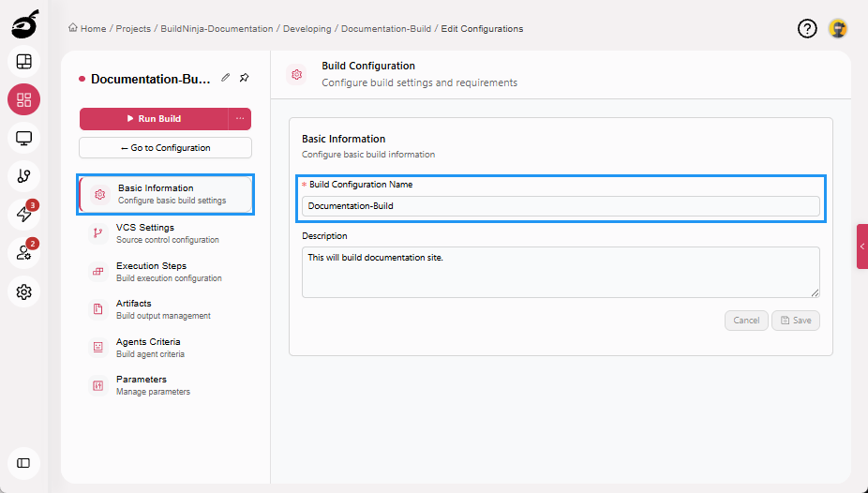Open the gear settings icon in sidebar
The height and width of the screenshot is (493, 868).
click(x=23, y=291)
